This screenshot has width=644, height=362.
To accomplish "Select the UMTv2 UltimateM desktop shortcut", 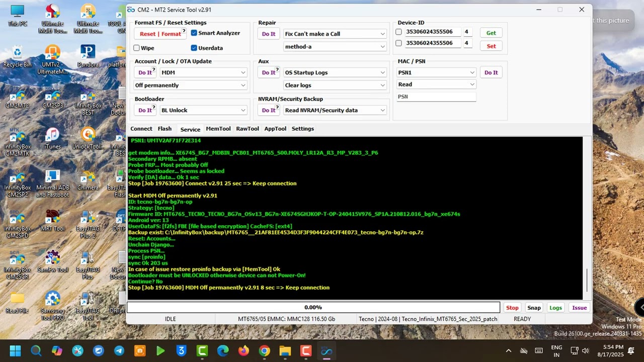I will click(52, 59).
